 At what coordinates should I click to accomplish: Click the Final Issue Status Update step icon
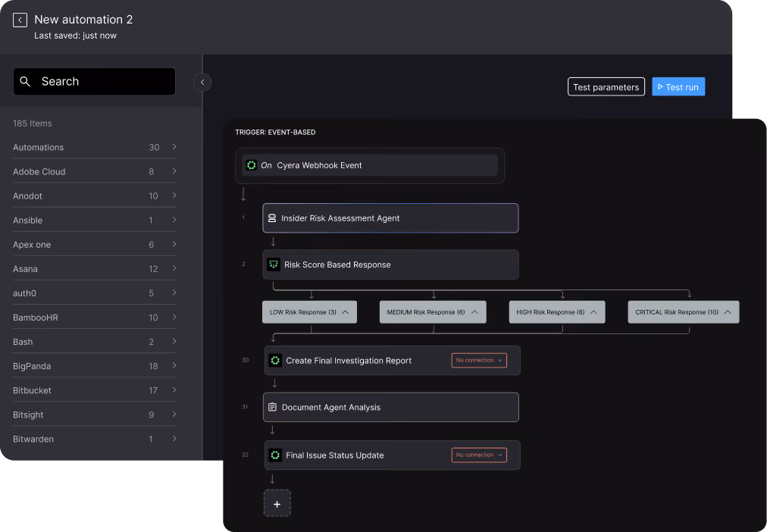pos(275,455)
